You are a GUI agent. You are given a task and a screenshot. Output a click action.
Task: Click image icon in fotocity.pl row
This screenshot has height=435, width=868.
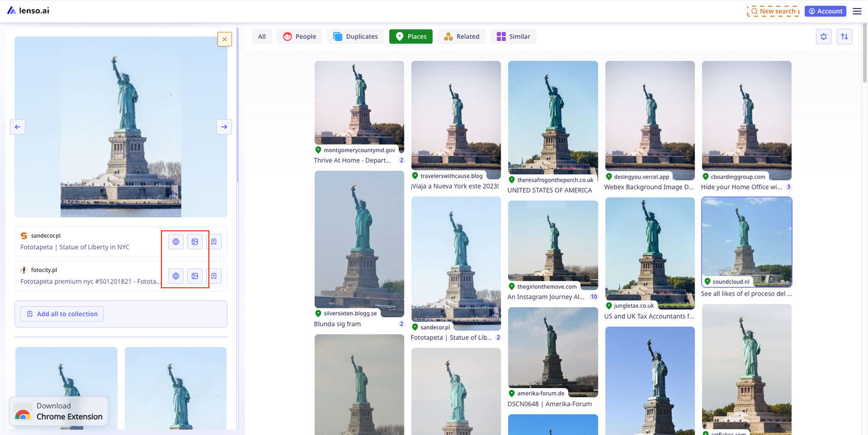195,277
